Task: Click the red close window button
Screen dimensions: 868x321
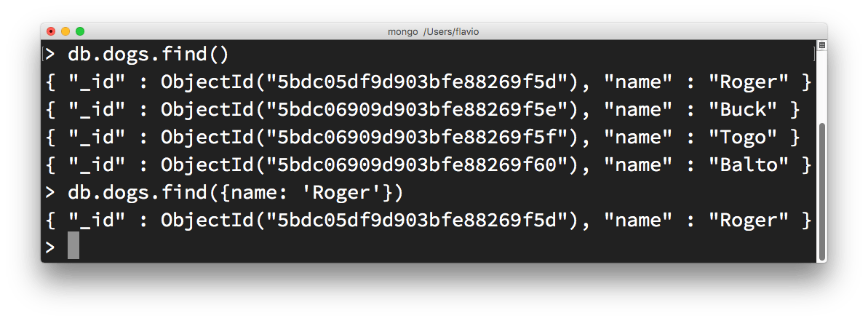Action: (x=51, y=31)
